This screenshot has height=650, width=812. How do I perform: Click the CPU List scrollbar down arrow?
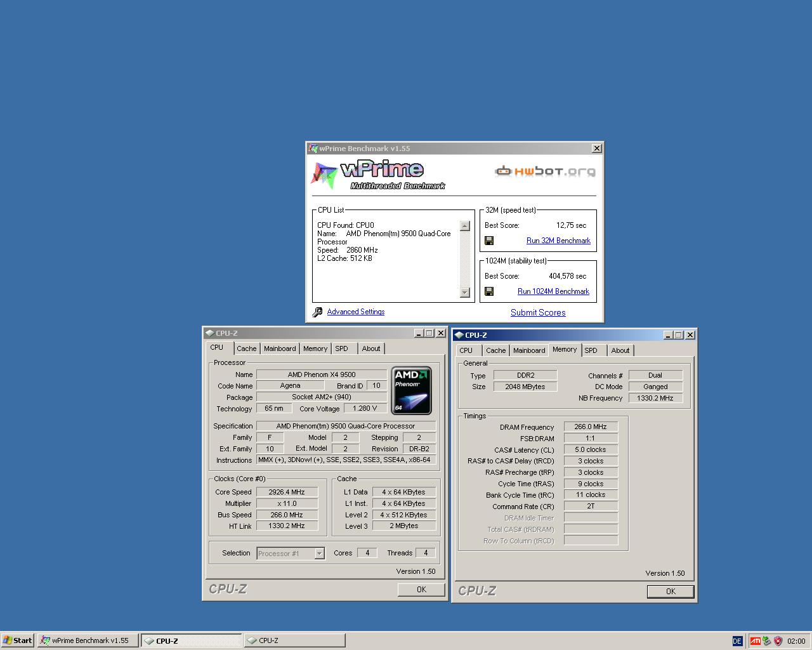click(x=465, y=293)
